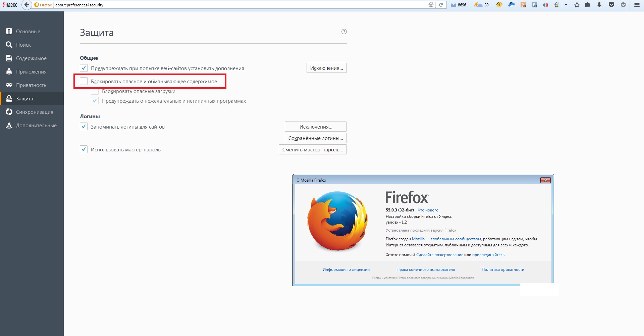Toggle warn about unwanted programs checkbox
Screen dimensions: 644x336
[95, 101]
